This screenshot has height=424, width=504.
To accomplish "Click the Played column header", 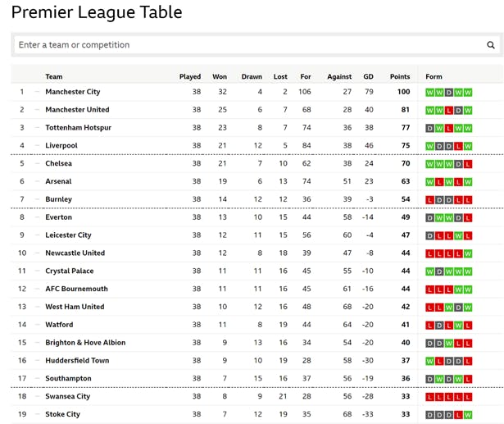I will click(190, 77).
